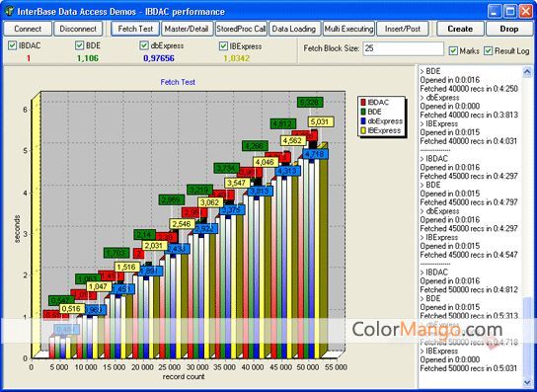Uncheck the Marks option
Screen dimensions: 537x392
tap(453, 51)
